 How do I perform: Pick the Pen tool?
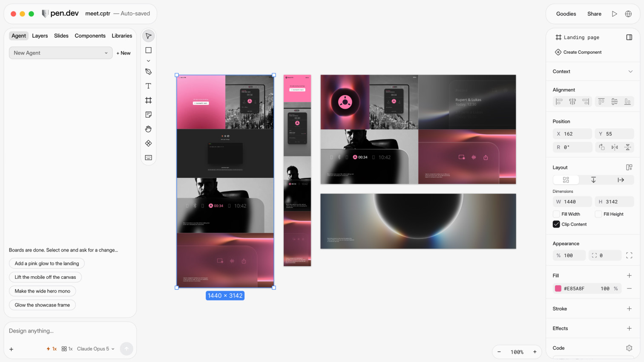coord(148,72)
